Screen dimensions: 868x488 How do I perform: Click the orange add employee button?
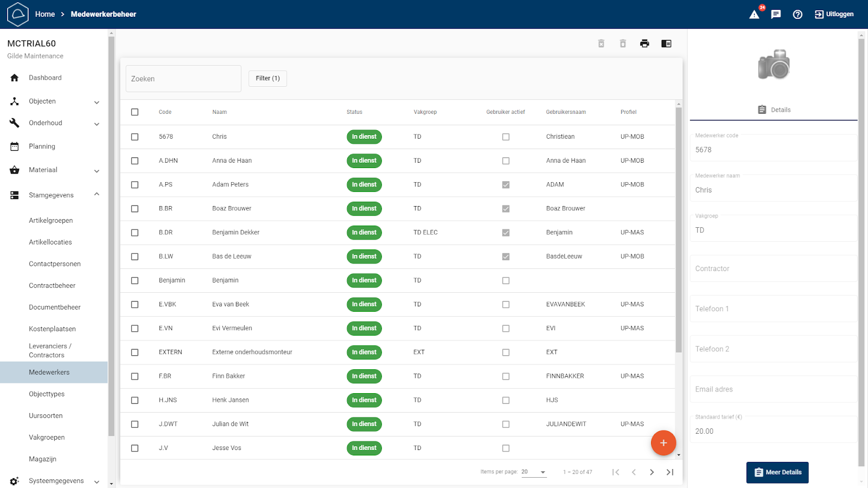[663, 443]
